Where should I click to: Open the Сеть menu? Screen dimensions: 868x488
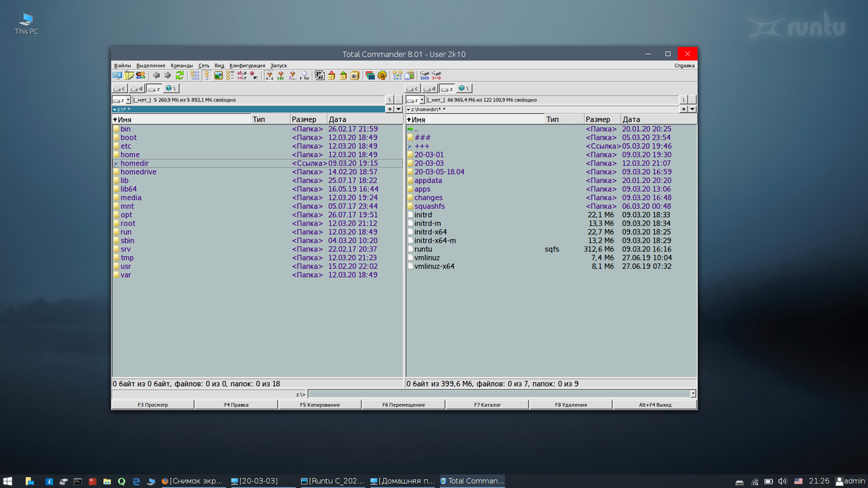(x=204, y=66)
